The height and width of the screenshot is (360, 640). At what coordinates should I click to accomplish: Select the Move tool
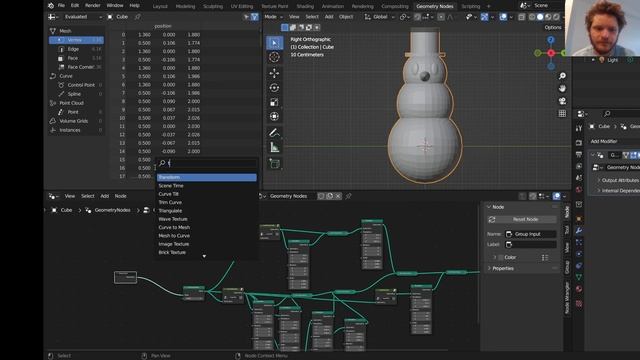pyautogui.click(x=274, y=73)
